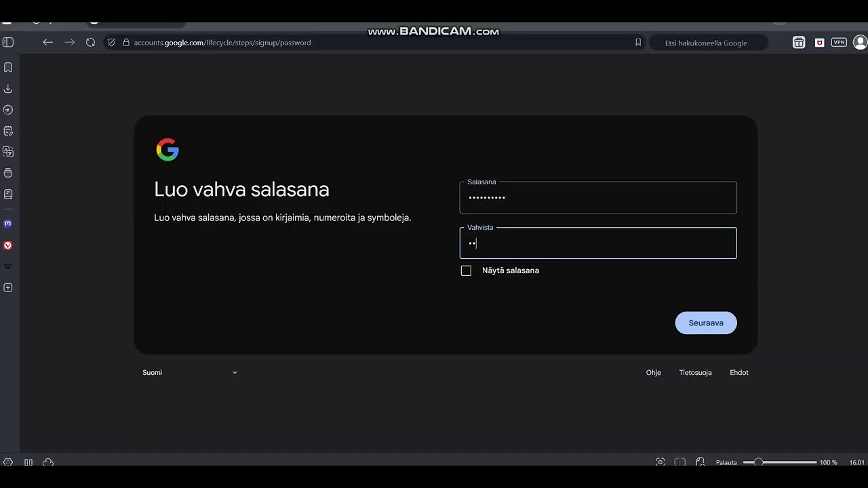The image size is (868, 488).
Task: Open the Suomi language dropdown
Action: pyautogui.click(x=190, y=372)
